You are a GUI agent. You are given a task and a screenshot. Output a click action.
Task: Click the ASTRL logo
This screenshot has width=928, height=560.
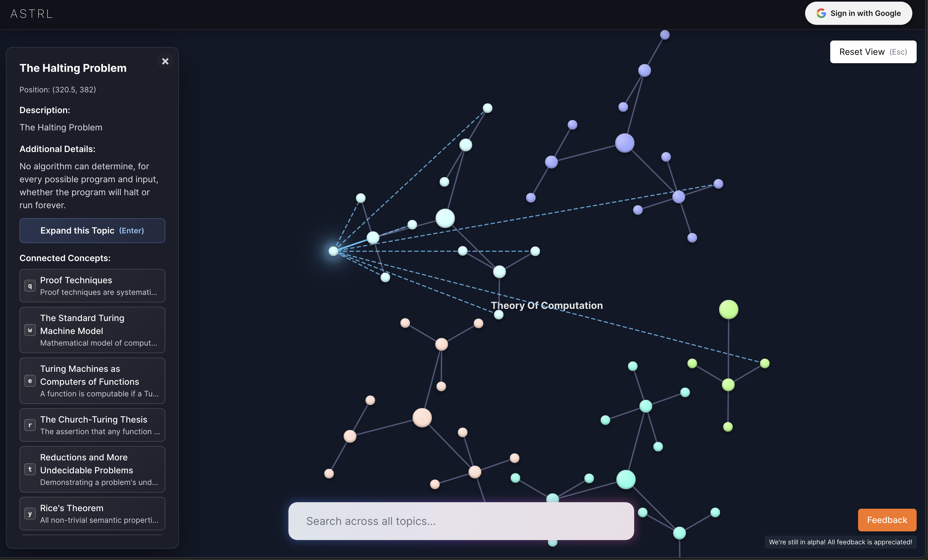point(31,13)
